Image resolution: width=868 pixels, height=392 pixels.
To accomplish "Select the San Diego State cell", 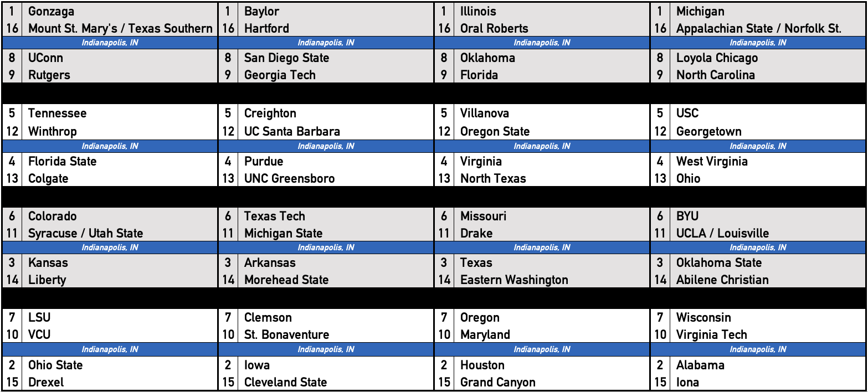I will pyautogui.click(x=286, y=58).
